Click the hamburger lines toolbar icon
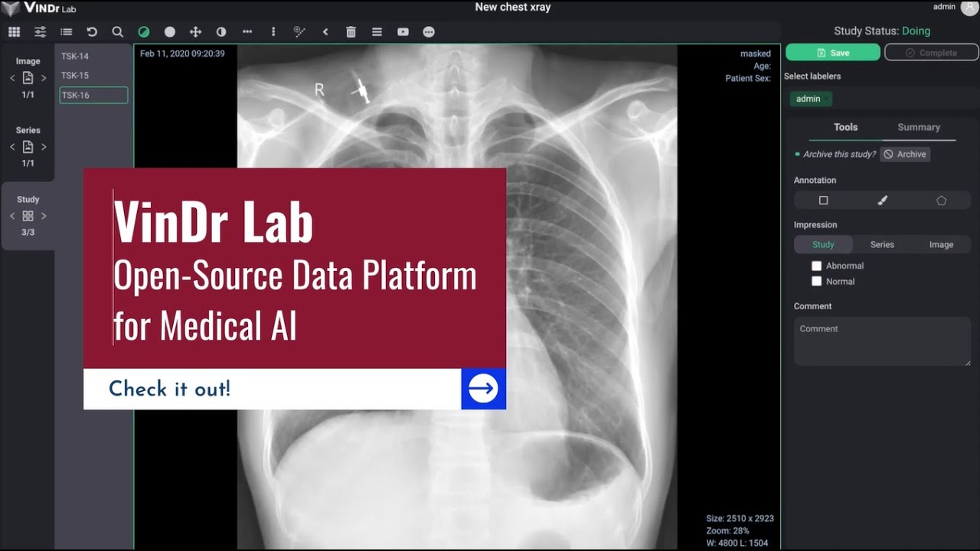The height and width of the screenshot is (551, 980). (377, 32)
